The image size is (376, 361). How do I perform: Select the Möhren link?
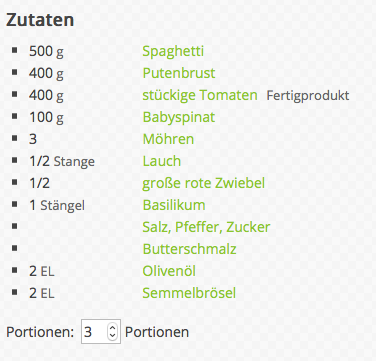(168, 139)
